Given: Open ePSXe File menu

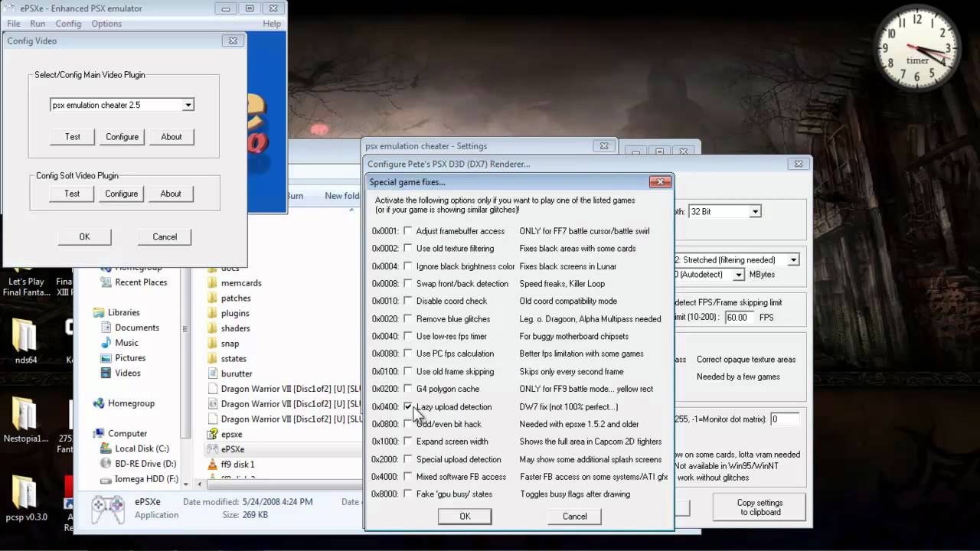Looking at the screenshot, I should coord(14,24).
